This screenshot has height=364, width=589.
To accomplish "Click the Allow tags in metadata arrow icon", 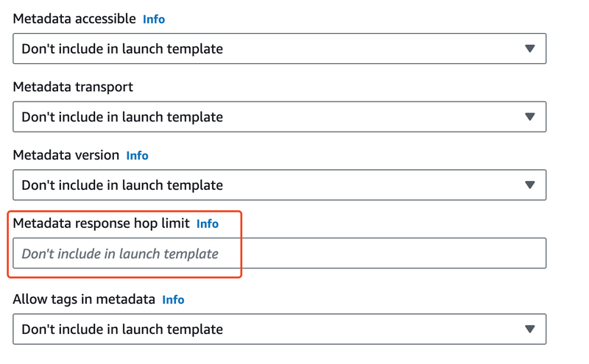I will pyautogui.click(x=530, y=329).
